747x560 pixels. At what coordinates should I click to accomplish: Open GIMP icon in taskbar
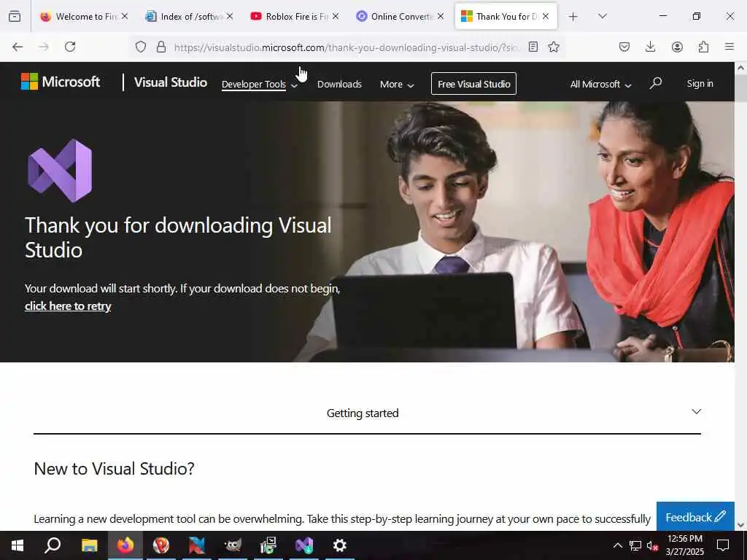pyautogui.click(x=233, y=545)
